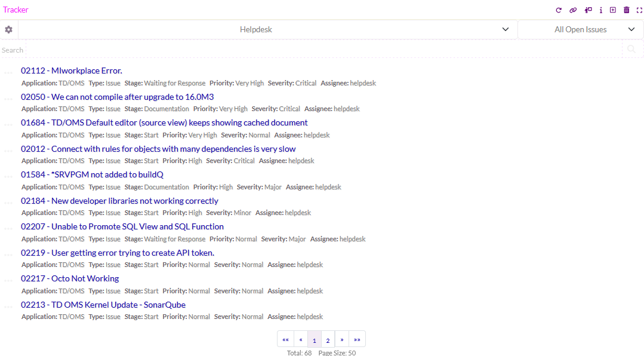The height and width of the screenshot is (356, 644).
Task: Toggle fullscreen with the expand icon
Action: pyautogui.click(x=639, y=10)
